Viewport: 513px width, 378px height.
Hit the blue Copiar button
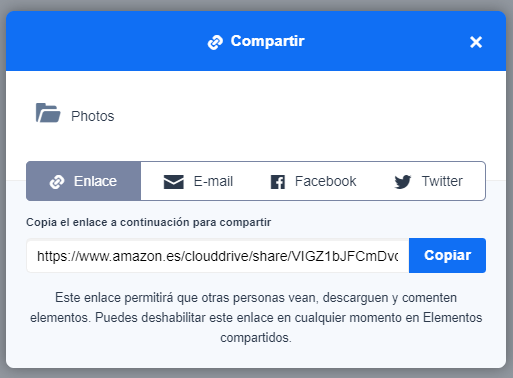point(447,256)
